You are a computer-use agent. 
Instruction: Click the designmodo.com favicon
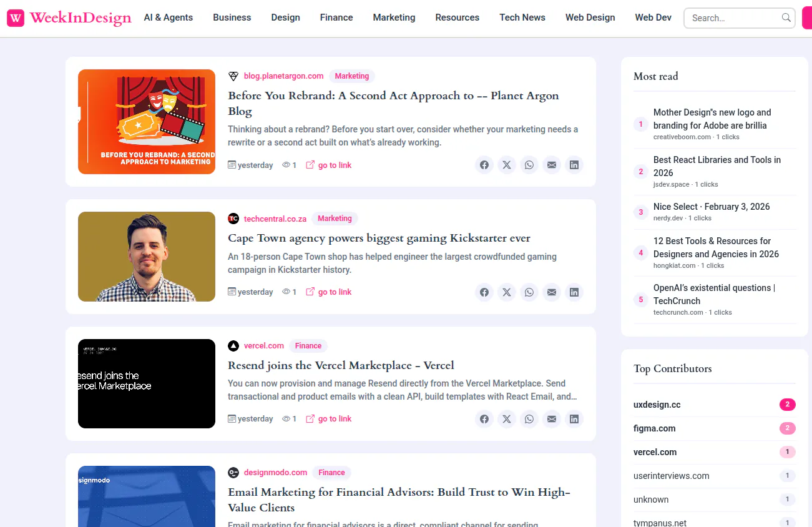[233, 473]
